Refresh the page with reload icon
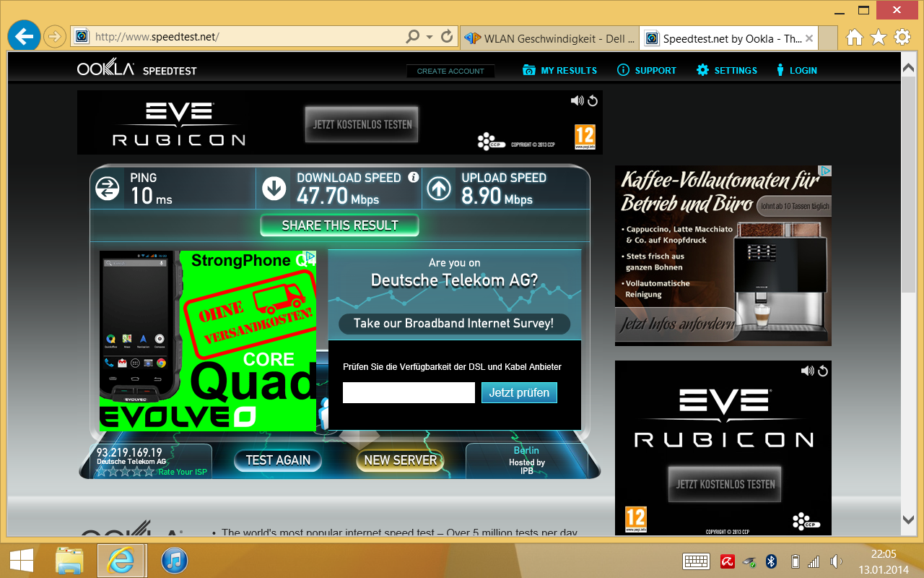The image size is (924, 578). [x=447, y=36]
